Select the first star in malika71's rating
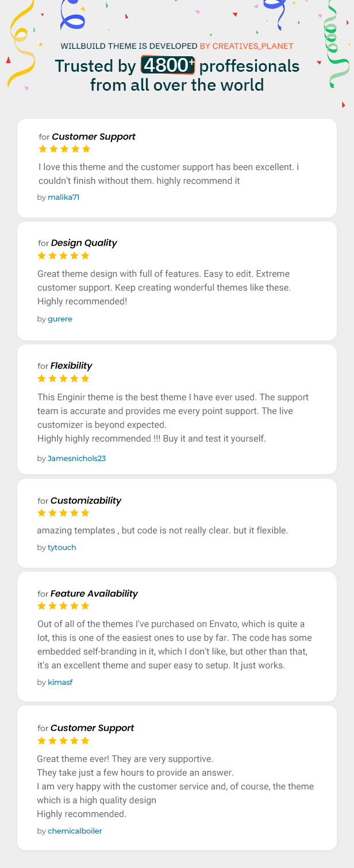The width and height of the screenshot is (354, 868). [43, 149]
